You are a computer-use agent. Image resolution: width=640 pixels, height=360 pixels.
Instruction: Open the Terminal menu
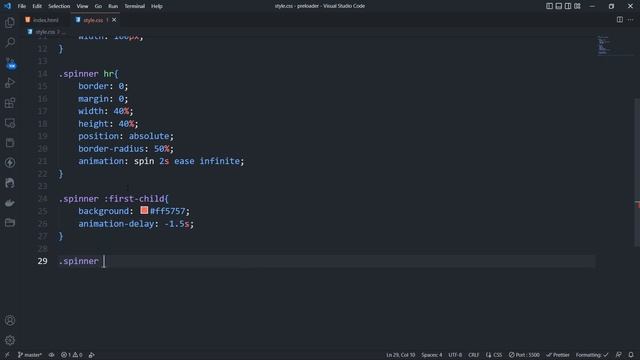[x=135, y=6]
